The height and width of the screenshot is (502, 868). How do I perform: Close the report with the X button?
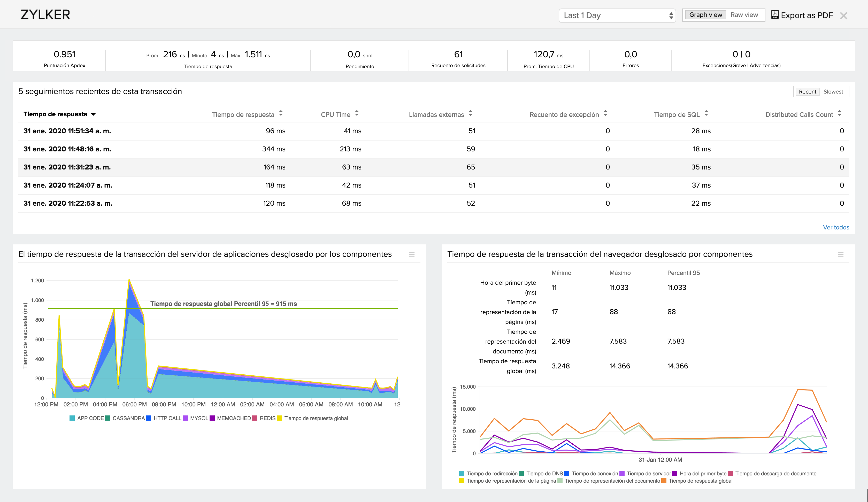point(843,16)
